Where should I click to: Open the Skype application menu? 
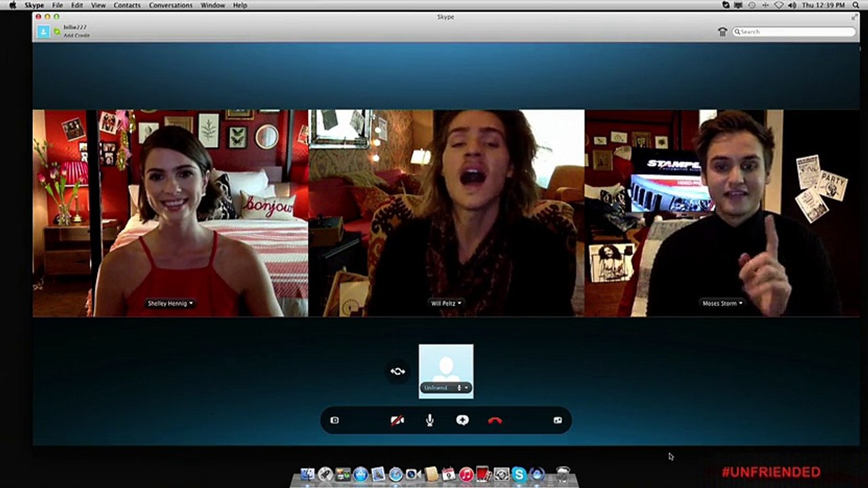click(x=34, y=5)
